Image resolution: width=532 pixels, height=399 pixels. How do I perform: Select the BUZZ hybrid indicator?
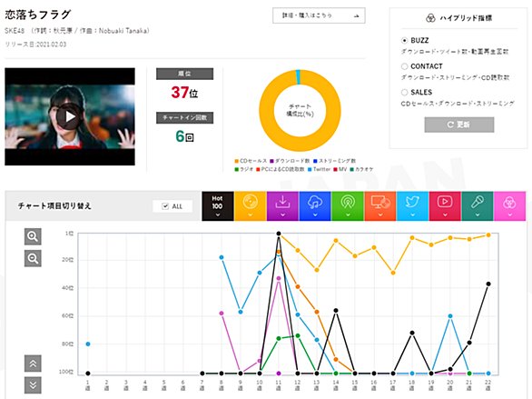tap(404, 40)
